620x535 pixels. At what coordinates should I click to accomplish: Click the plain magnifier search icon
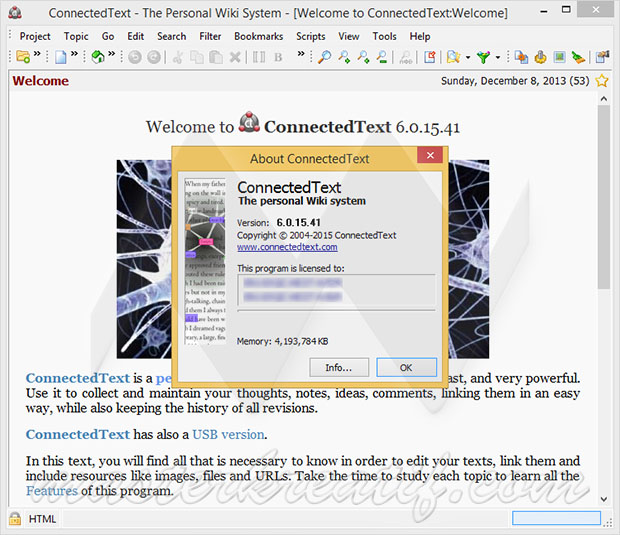tap(325, 57)
